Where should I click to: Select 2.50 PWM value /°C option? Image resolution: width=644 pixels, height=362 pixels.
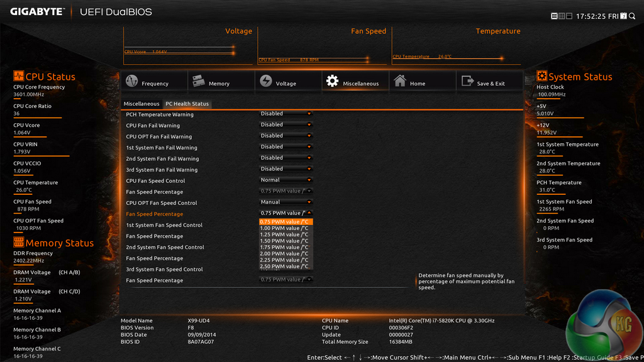pos(284,266)
